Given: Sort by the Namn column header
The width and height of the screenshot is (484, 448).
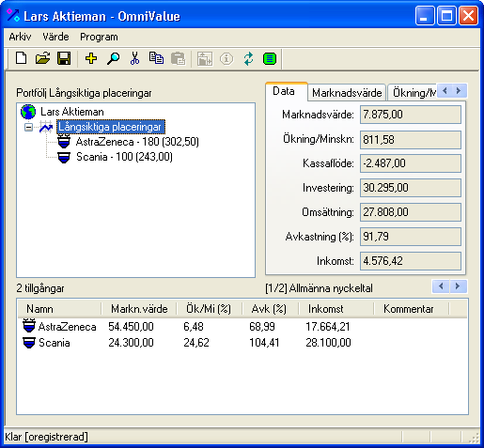Looking at the screenshot, I should [59, 309].
